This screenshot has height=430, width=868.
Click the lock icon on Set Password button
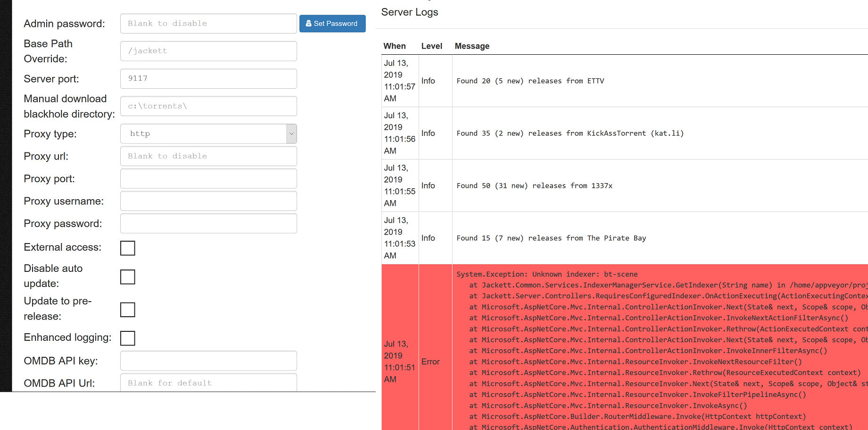pos(308,23)
